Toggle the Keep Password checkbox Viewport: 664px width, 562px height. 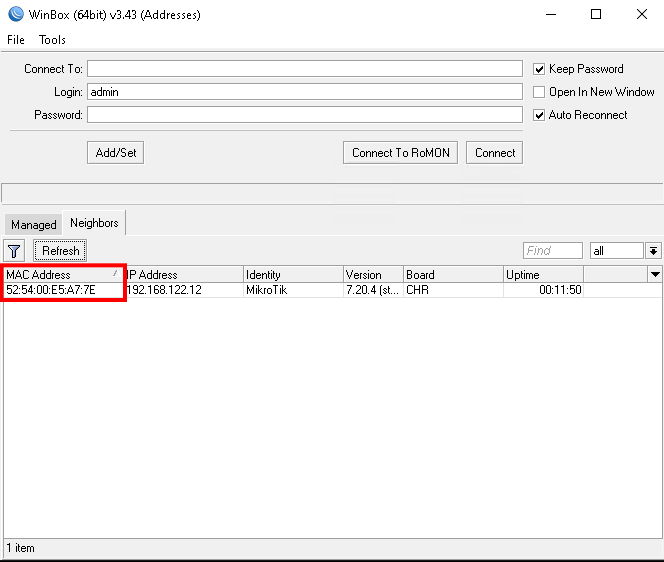tap(539, 69)
